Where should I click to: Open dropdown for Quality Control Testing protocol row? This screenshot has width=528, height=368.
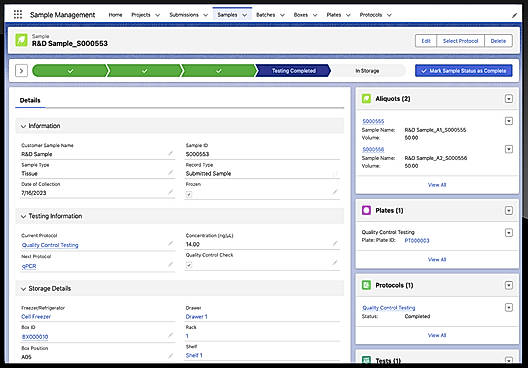click(509, 307)
